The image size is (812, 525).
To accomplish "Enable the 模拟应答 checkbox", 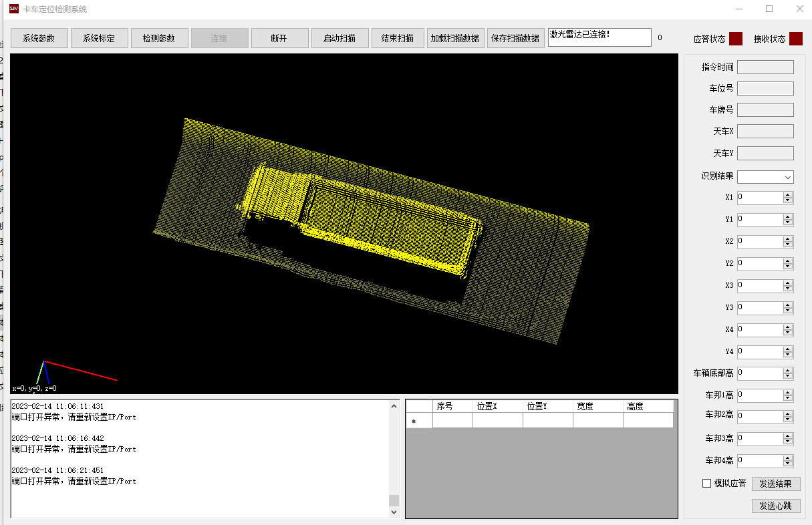I will [707, 484].
